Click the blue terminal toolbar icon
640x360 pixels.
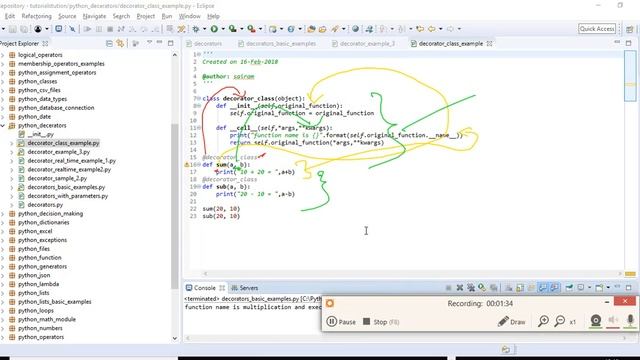[x=59, y=29]
